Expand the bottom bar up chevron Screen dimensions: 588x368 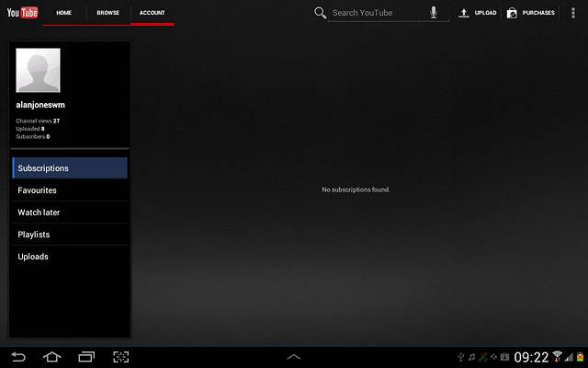coord(294,357)
